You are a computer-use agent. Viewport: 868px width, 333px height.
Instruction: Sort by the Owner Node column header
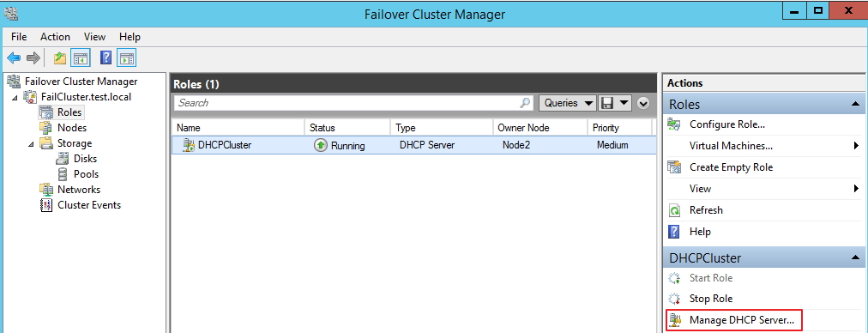[539, 128]
